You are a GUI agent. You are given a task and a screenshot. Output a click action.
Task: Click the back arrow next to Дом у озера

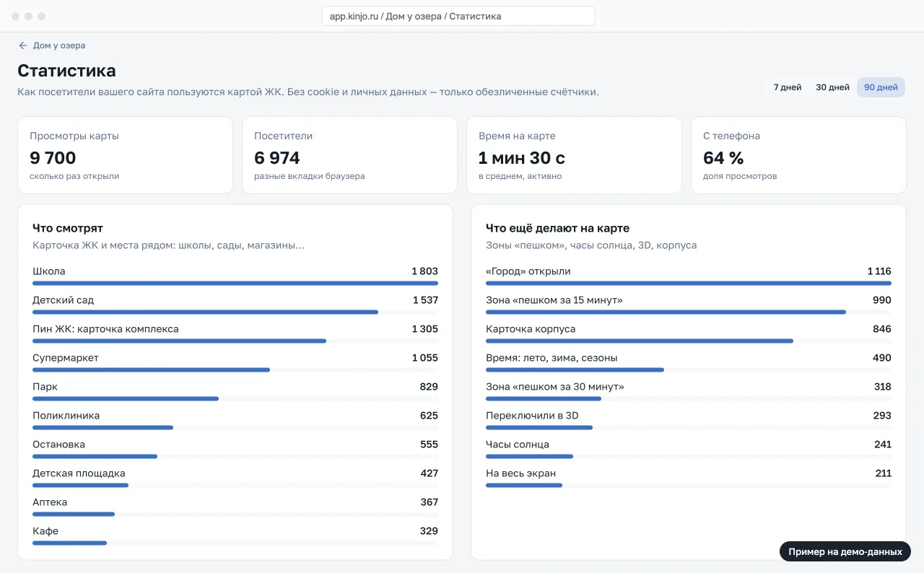[x=23, y=45]
